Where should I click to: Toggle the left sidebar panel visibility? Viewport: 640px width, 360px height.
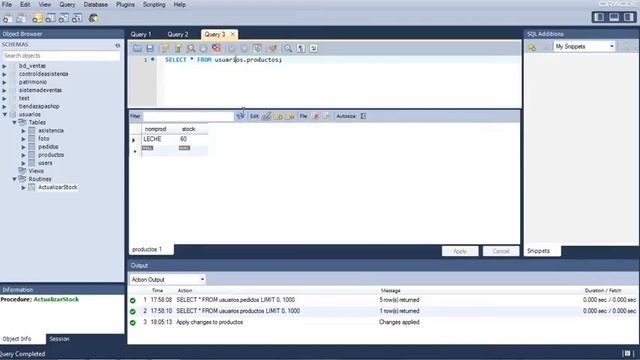coord(599,17)
